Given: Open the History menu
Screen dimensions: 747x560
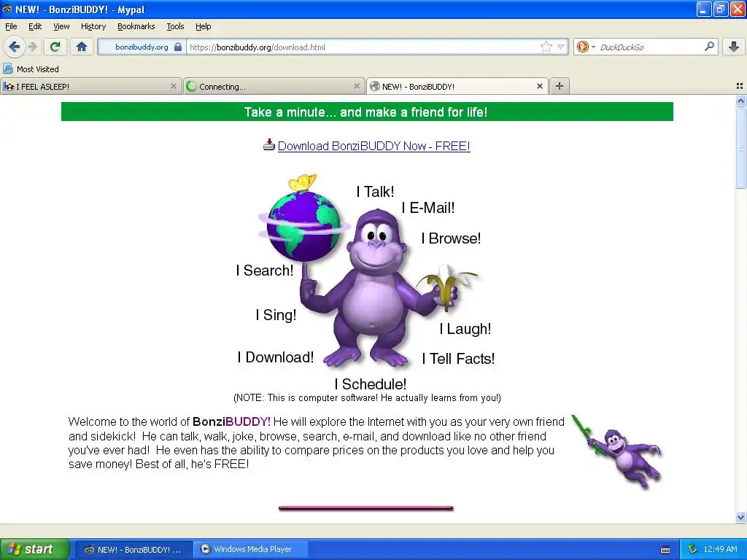Looking at the screenshot, I should click(x=93, y=26).
